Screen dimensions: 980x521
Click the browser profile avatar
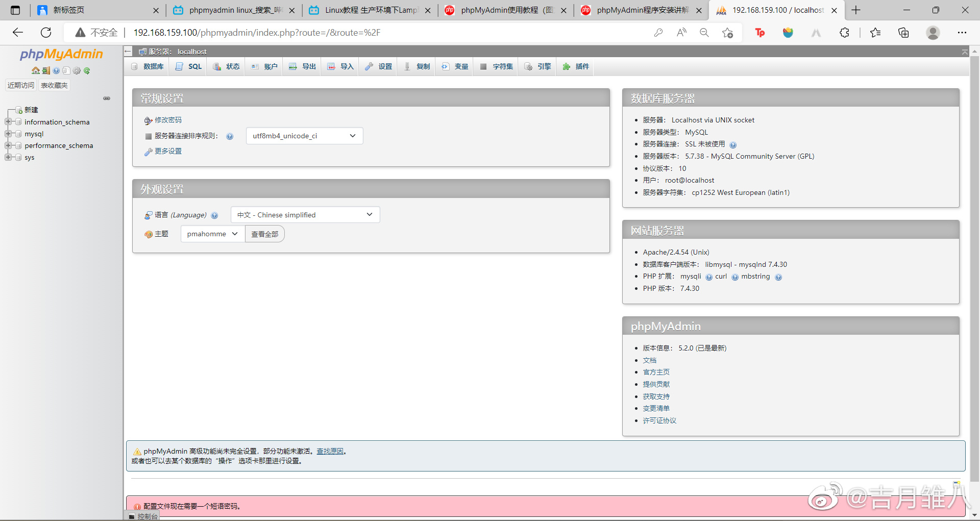coord(933,33)
